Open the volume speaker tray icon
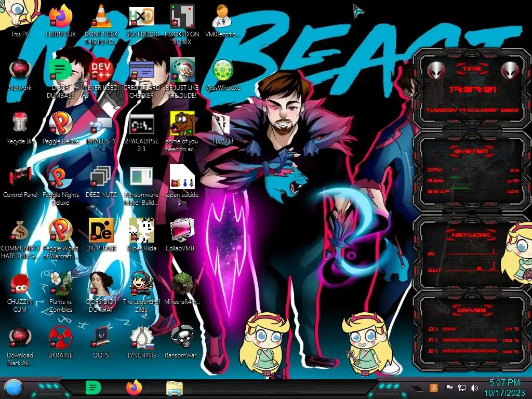This screenshot has height=399, width=532. 474,388
